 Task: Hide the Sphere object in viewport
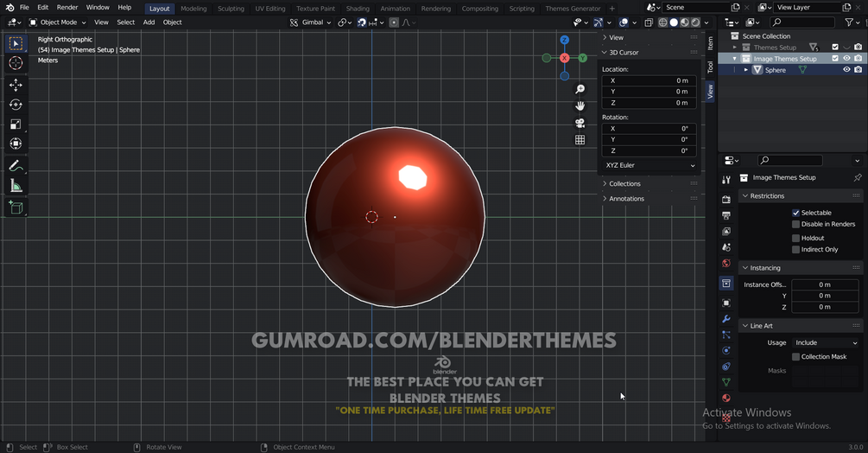[x=846, y=70]
